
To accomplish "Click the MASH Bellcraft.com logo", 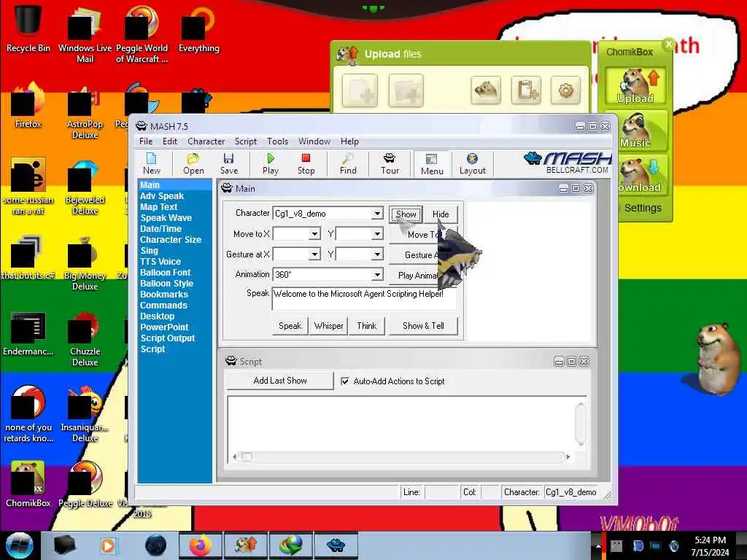I will point(568,163).
